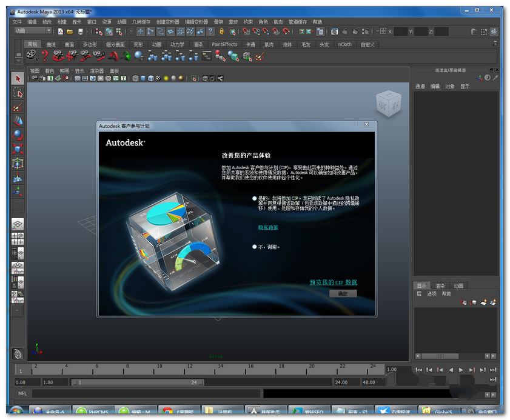
Task: Click the current frame field showing 1.00
Action: coord(399,369)
